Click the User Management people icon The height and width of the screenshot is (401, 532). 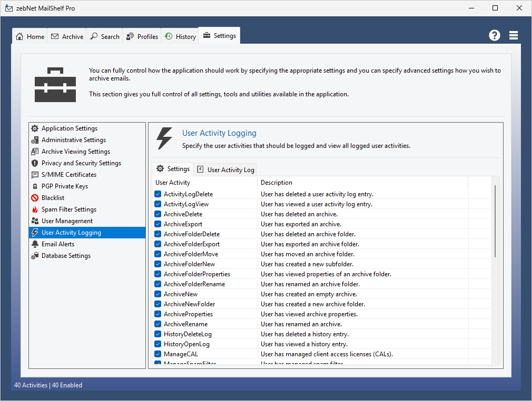coord(35,221)
